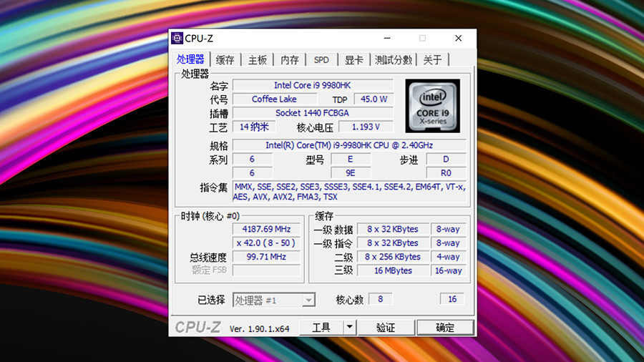Click the 型号 model value E
This screenshot has height=362, width=644.
[x=351, y=160]
